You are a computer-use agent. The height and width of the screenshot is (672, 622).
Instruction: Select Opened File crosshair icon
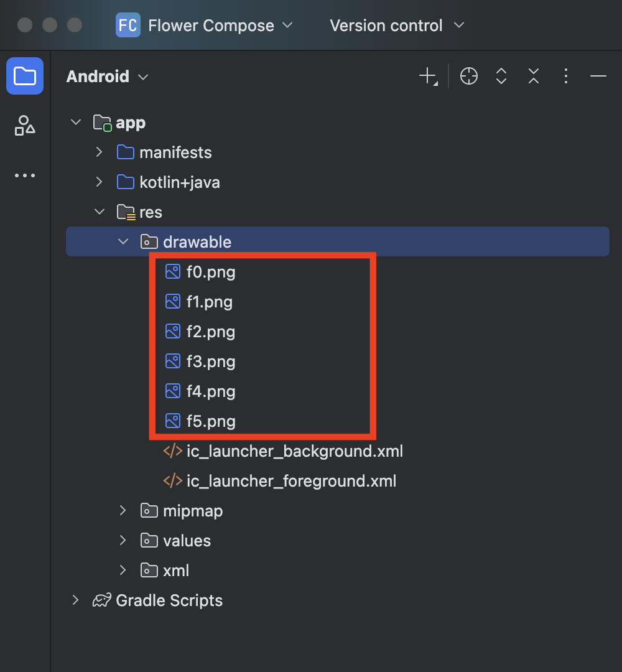coord(468,77)
